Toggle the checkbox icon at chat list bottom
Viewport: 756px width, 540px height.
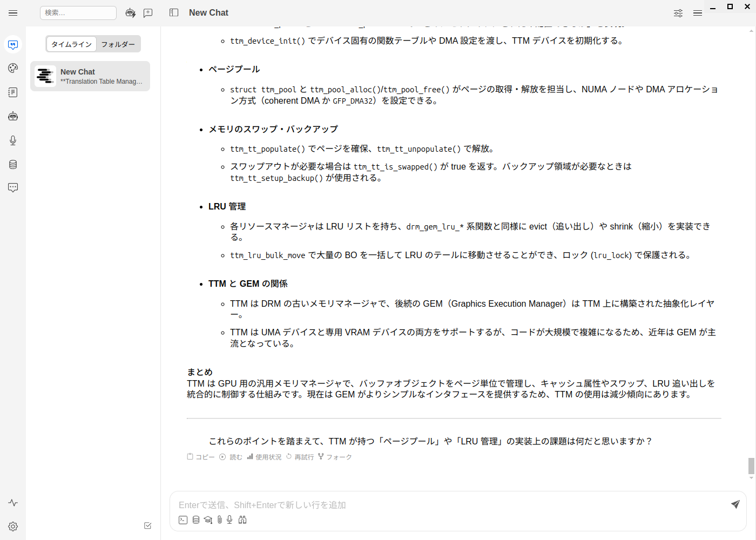(x=147, y=525)
